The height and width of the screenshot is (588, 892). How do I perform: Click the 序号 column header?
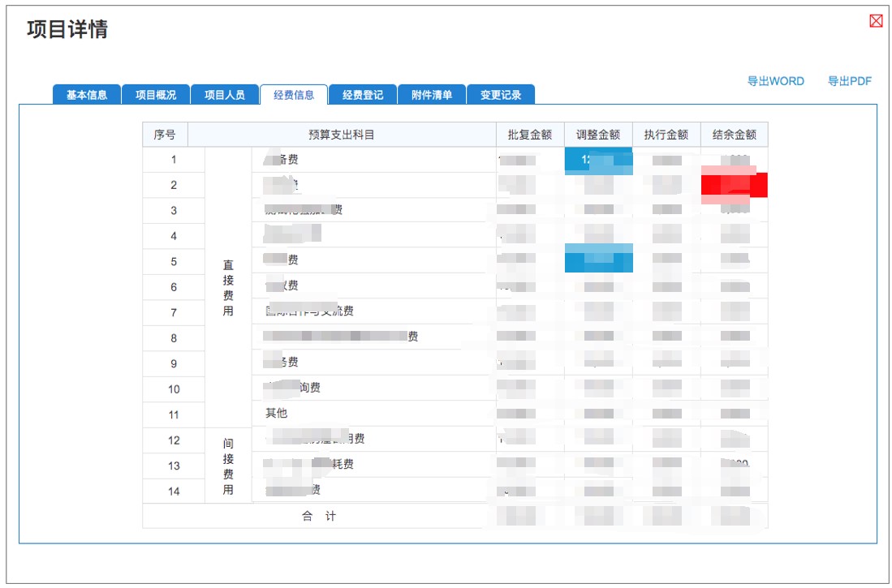[x=165, y=135]
